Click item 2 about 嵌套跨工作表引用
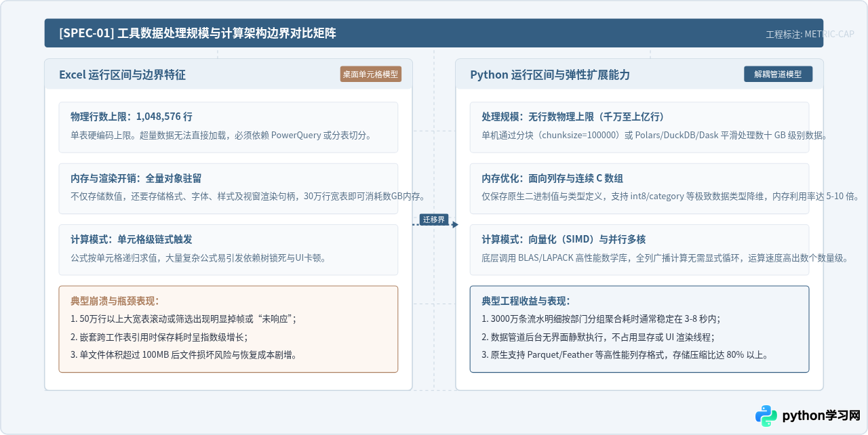Screen dimensions: 868x435 (x=159, y=337)
